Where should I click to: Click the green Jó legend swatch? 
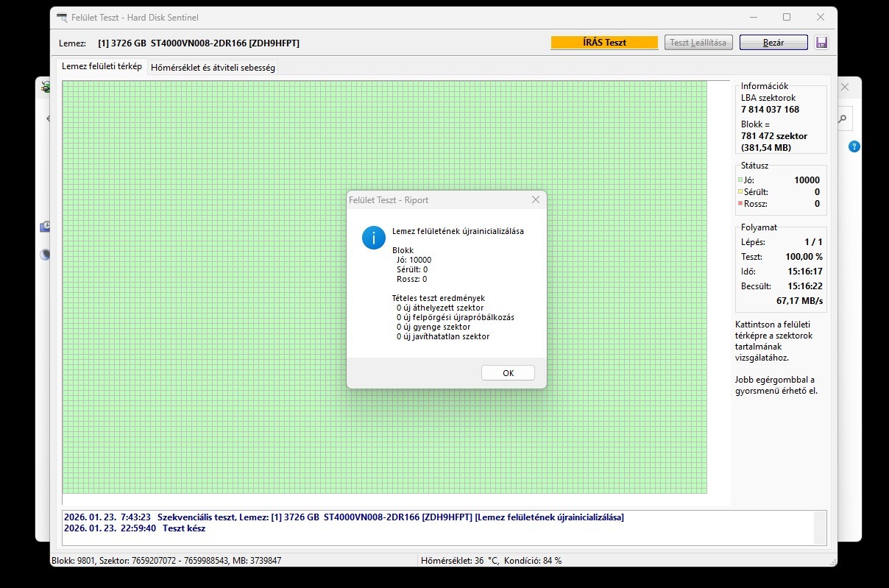click(740, 180)
